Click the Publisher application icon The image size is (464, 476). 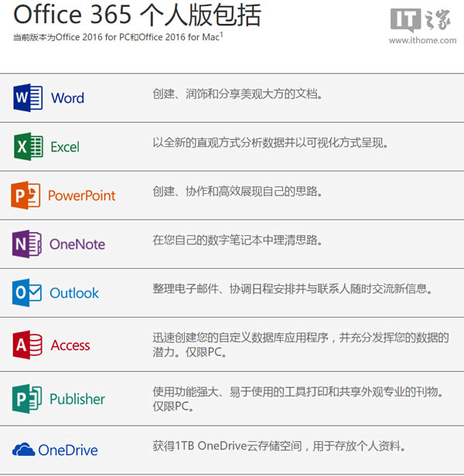point(27,399)
